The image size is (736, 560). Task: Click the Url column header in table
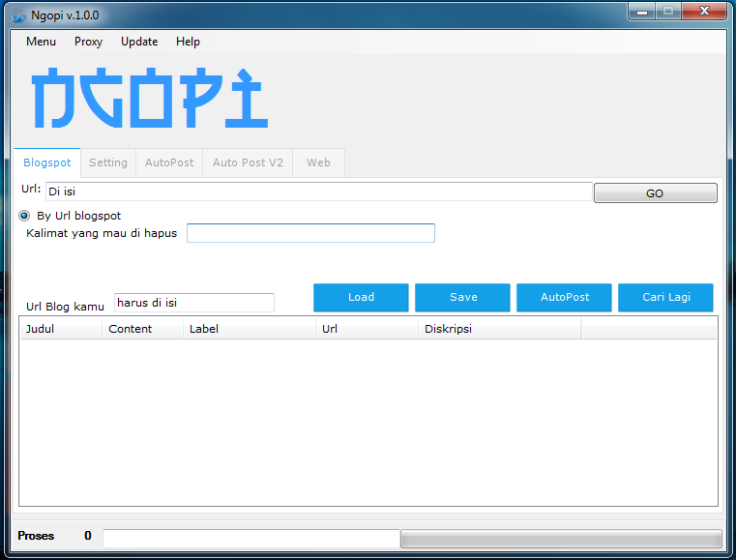coord(367,329)
